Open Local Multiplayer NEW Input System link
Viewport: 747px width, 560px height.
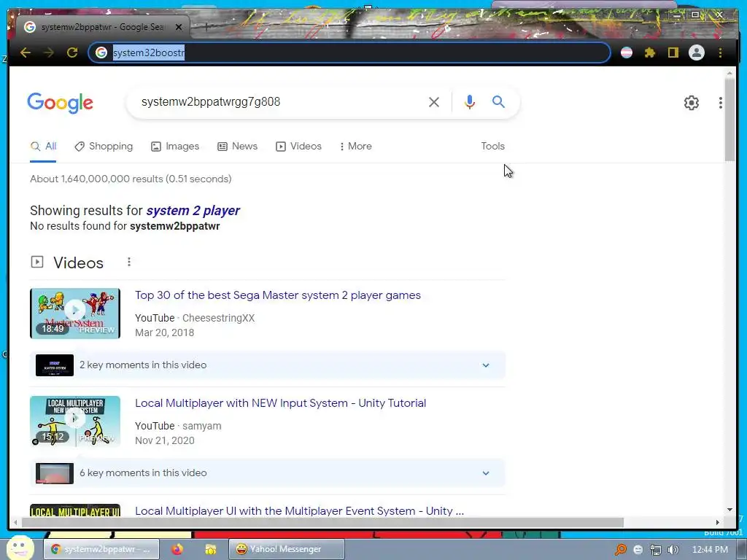(281, 403)
